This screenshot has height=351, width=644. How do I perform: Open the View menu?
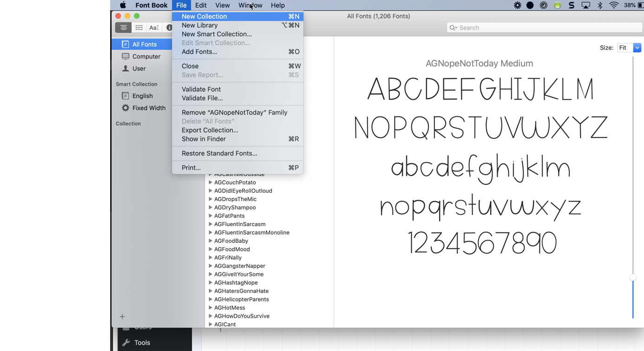[222, 5]
